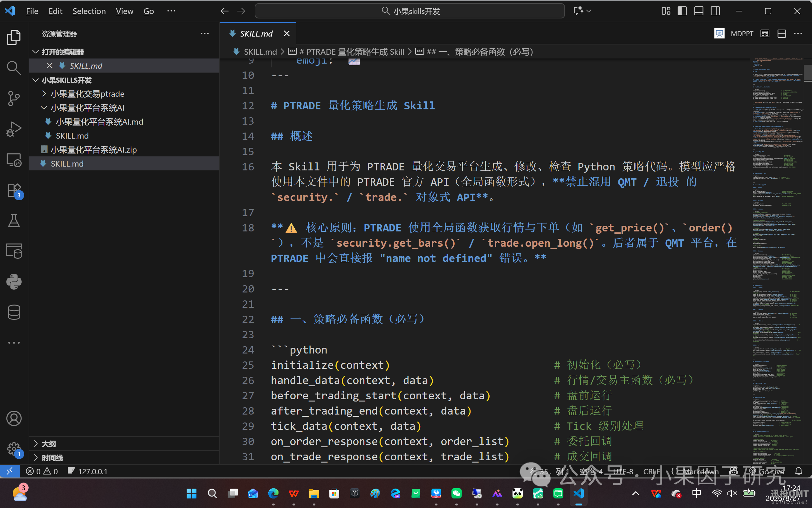Select root-level SKILL.md file
812x508 pixels.
124,164
